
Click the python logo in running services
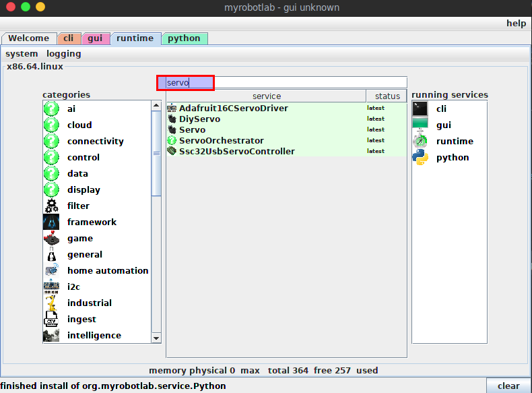point(420,157)
